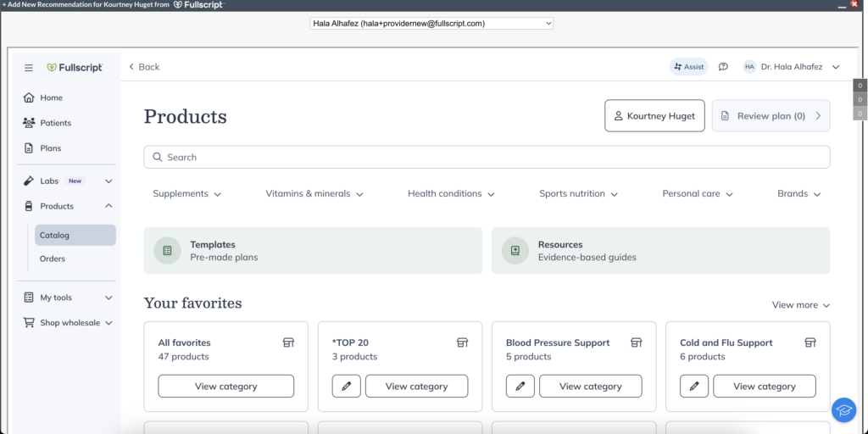
Task: Click the HA avatar circle
Action: [749, 67]
